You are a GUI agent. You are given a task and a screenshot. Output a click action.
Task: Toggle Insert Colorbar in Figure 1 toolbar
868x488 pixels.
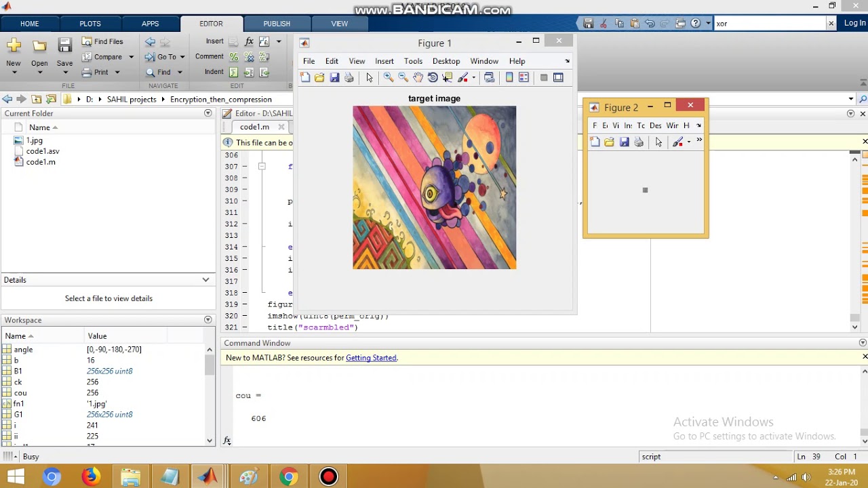pos(509,78)
